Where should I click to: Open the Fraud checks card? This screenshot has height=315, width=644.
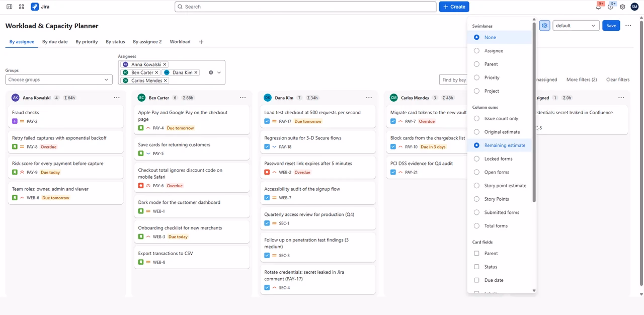tap(65, 117)
